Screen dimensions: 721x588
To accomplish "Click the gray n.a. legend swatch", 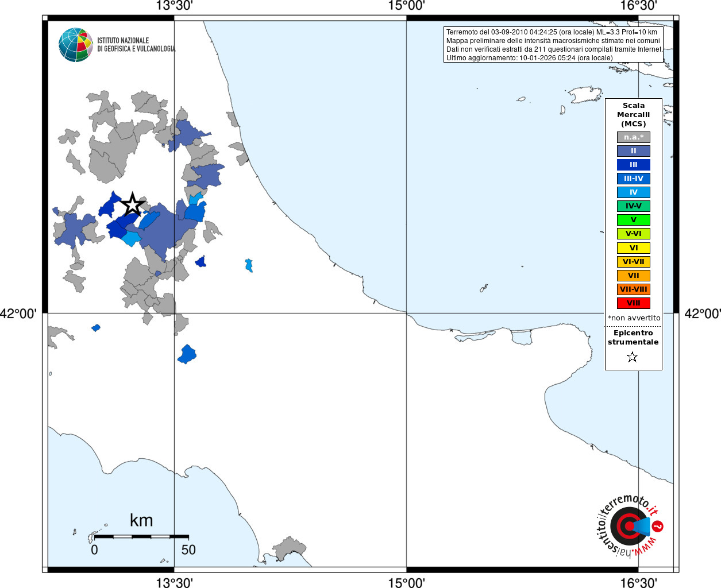I will click(x=633, y=137).
